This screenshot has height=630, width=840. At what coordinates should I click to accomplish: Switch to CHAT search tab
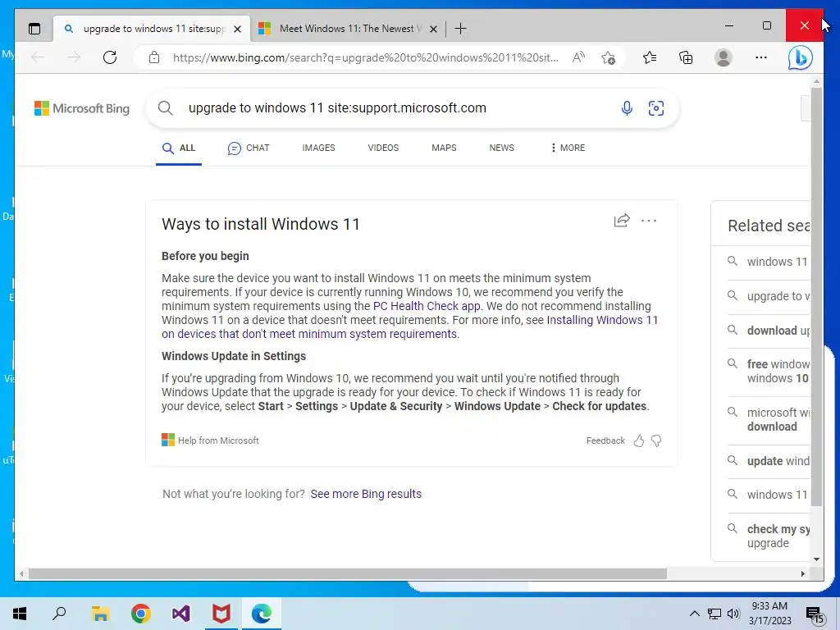(249, 148)
